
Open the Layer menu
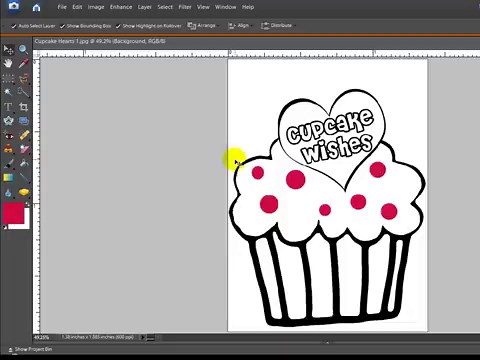144,7
